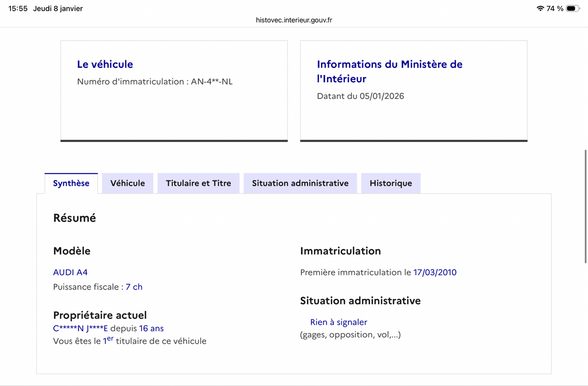This screenshot has width=588, height=386.
Task: Click the 16 ans ownership duration
Action: tap(151, 329)
